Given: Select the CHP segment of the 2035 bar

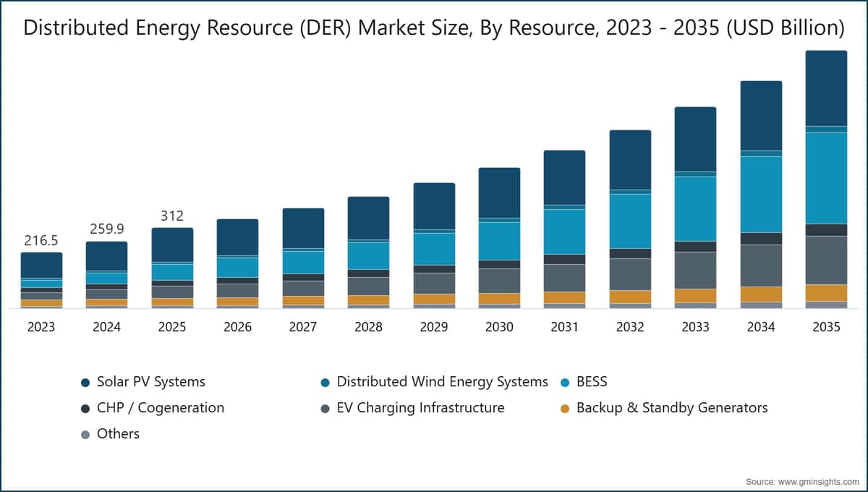Looking at the screenshot, I should click(x=826, y=230).
